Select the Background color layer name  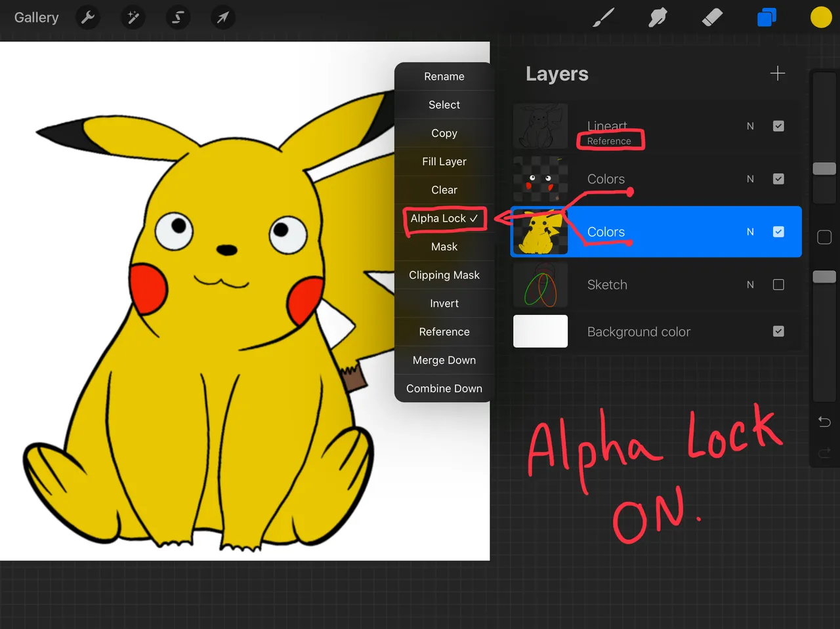pos(639,332)
